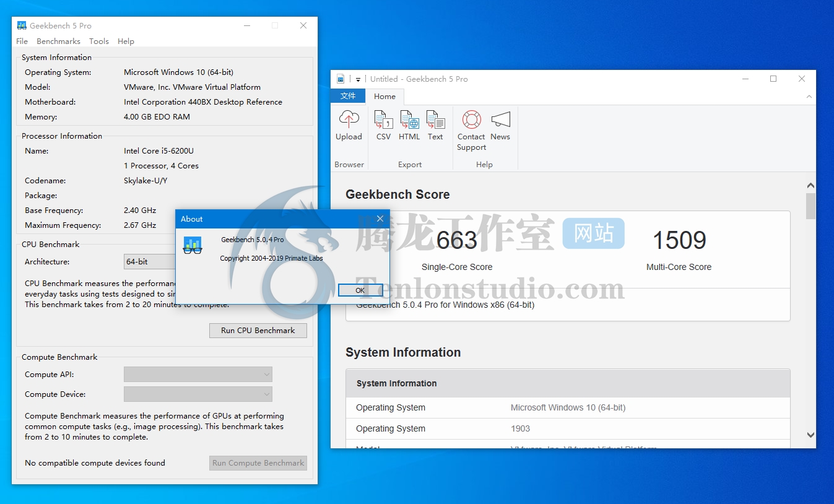Click the results scrollbar down arrow
This screenshot has width=834, height=504.
(810, 435)
